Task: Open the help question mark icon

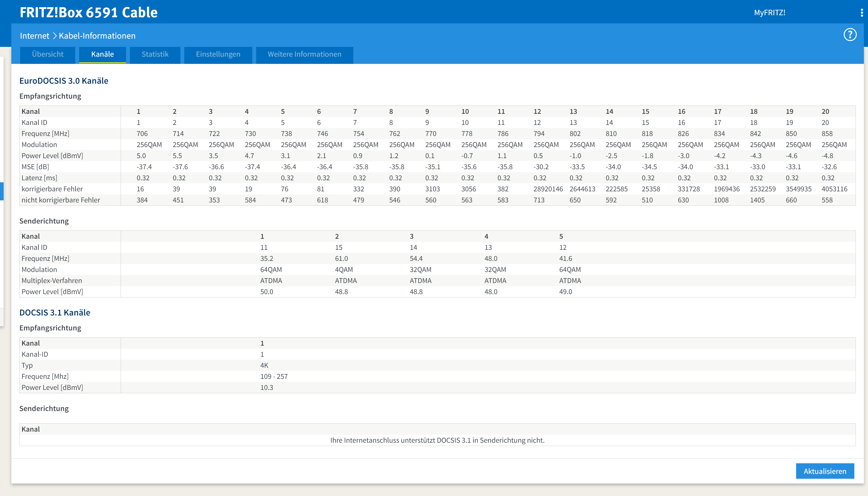Action: tap(850, 35)
